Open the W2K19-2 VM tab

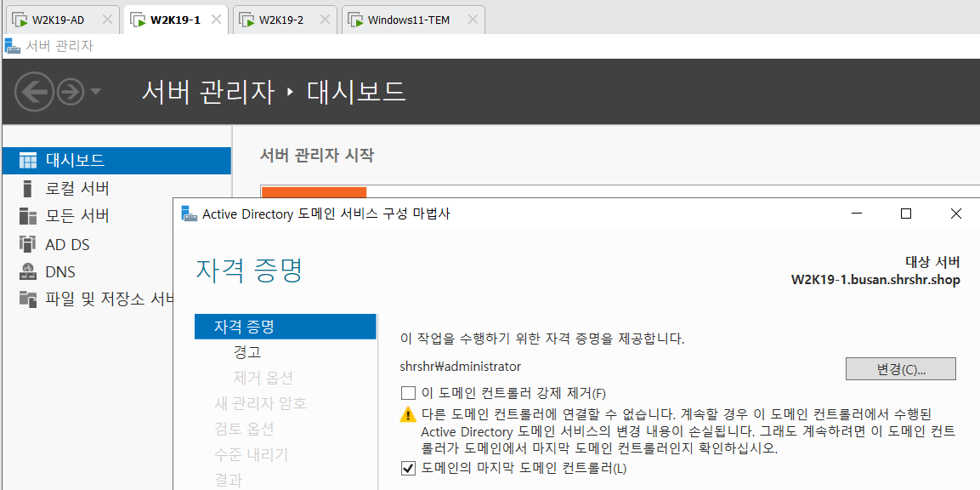(285, 20)
